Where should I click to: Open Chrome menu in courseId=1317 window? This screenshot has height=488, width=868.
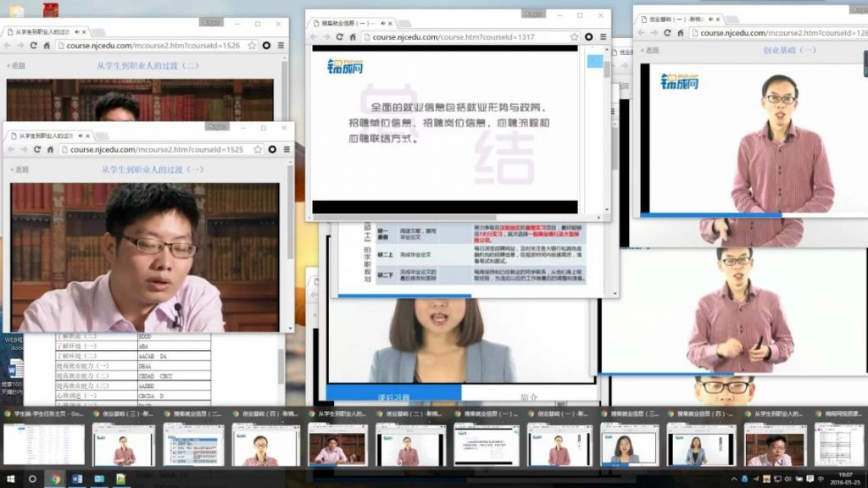[x=602, y=37]
